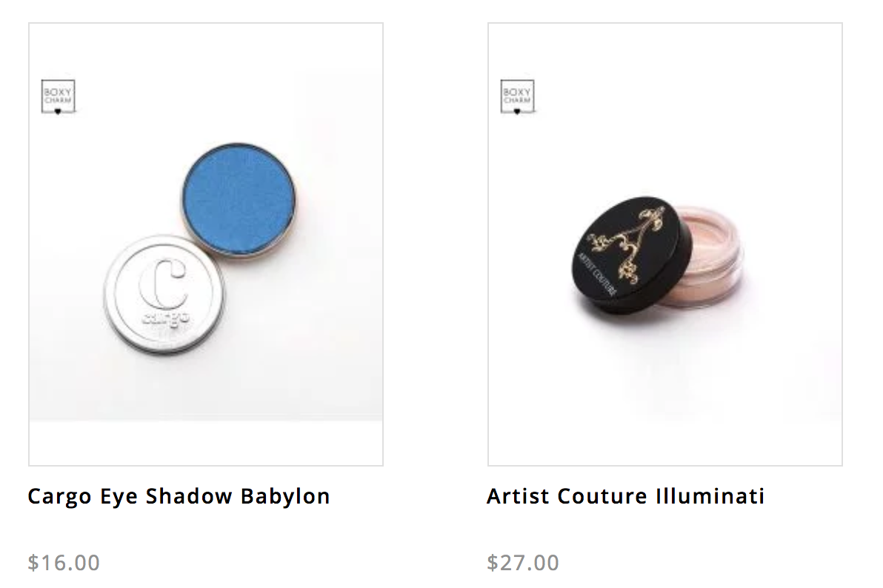
Task: Click the Boxycharm logo on Cargo image
Action: (x=58, y=97)
